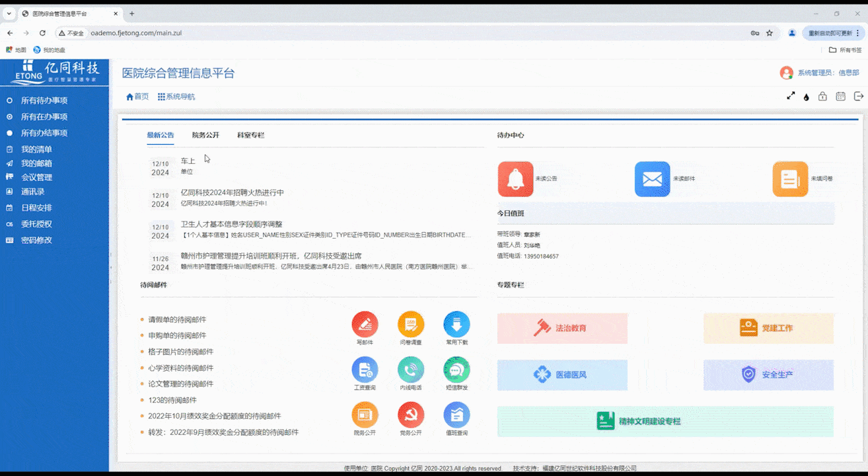Screen dimensions: 868x476
Task: Open the 党务公开 party affairs icon
Action: (410, 415)
